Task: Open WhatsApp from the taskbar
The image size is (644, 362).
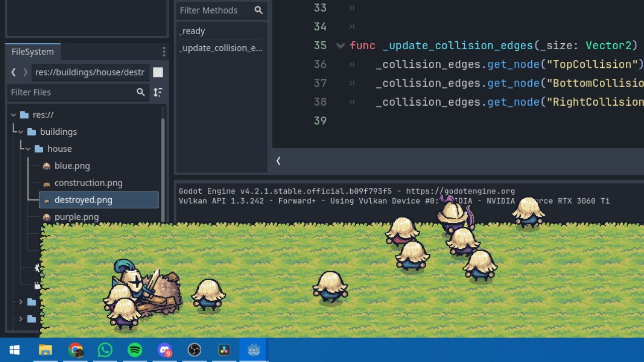Action: 105,350
